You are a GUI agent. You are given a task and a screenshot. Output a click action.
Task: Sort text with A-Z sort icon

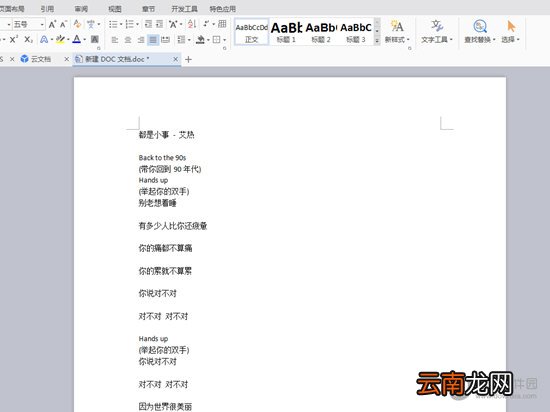[x=192, y=24]
